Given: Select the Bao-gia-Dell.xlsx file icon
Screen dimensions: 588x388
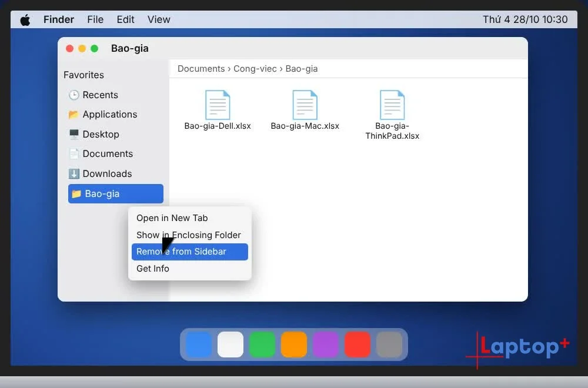Looking at the screenshot, I should pyautogui.click(x=218, y=105).
